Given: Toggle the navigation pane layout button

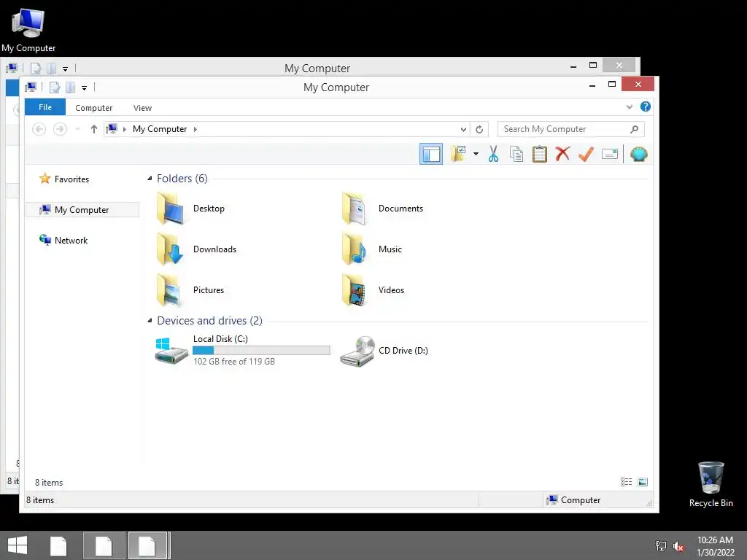Looking at the screenshot, I should click(430, 155).
